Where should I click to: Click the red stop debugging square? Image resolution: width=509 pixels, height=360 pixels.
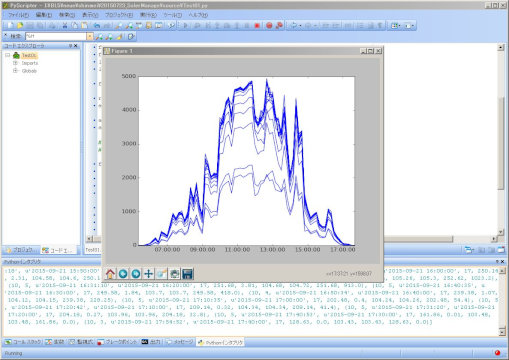257,25
